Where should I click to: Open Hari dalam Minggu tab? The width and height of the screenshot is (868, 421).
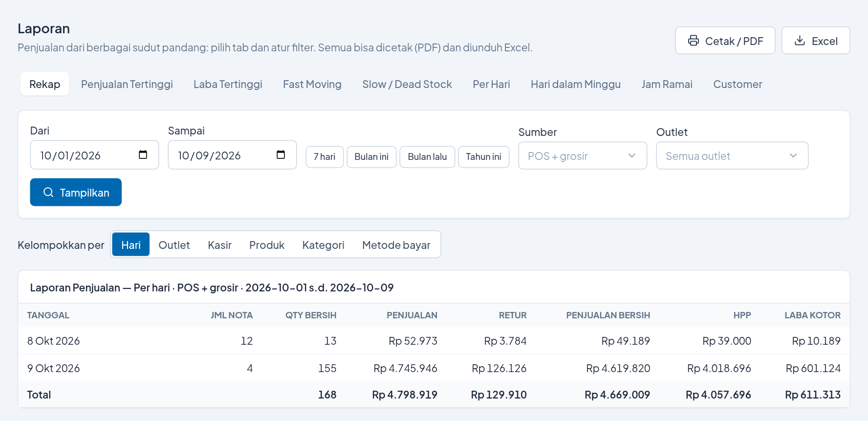tap(576, 84)
